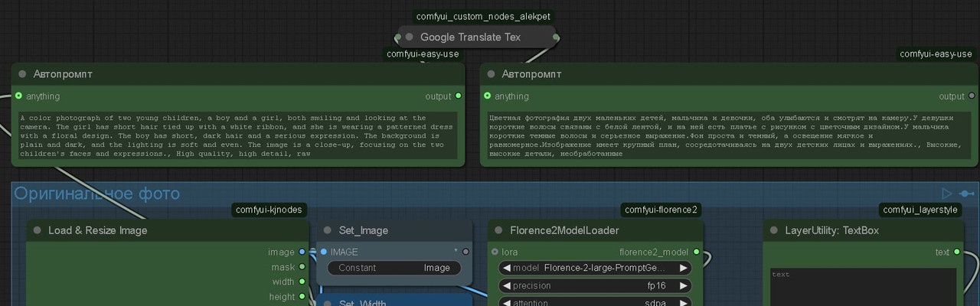Click 'anything' input port of left Автопромпт node
The width and height of the screenshot is (980, 306).
coord(18,96)
